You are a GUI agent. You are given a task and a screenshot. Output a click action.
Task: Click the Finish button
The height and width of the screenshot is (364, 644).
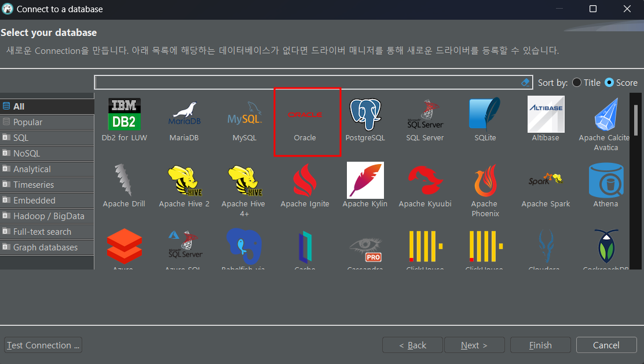[540, 345]
